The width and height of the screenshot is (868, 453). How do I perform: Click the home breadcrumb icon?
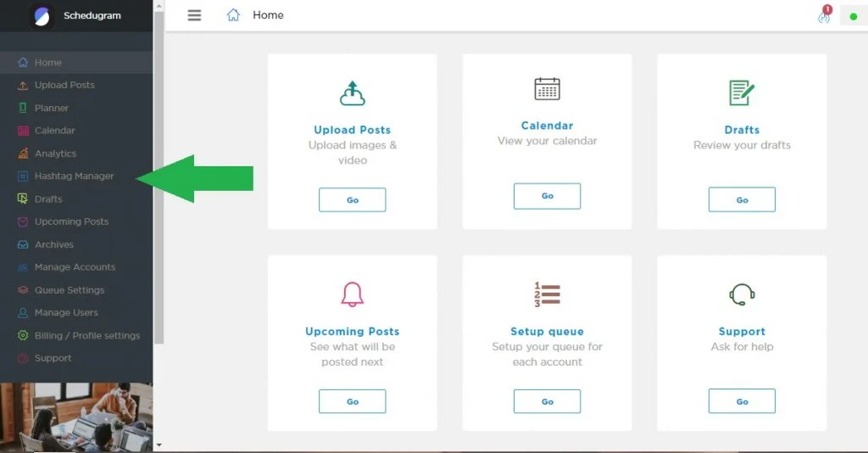[234, 15]
